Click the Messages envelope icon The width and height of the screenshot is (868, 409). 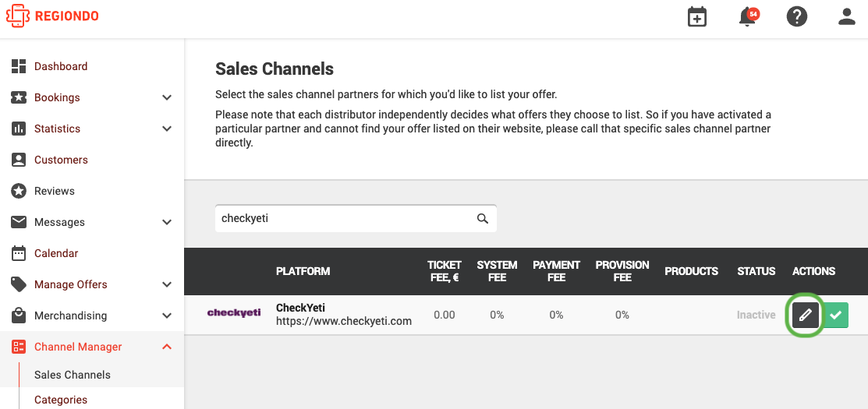[19, 222]
